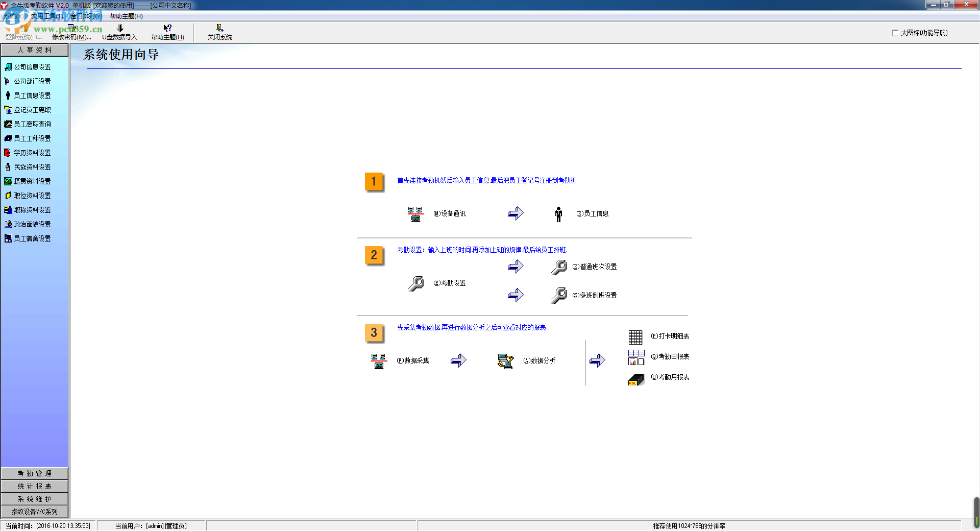Screen dimensions: 980x531
Task: Open the 窗口排列(Y) menu
Action: coord(86,16)
